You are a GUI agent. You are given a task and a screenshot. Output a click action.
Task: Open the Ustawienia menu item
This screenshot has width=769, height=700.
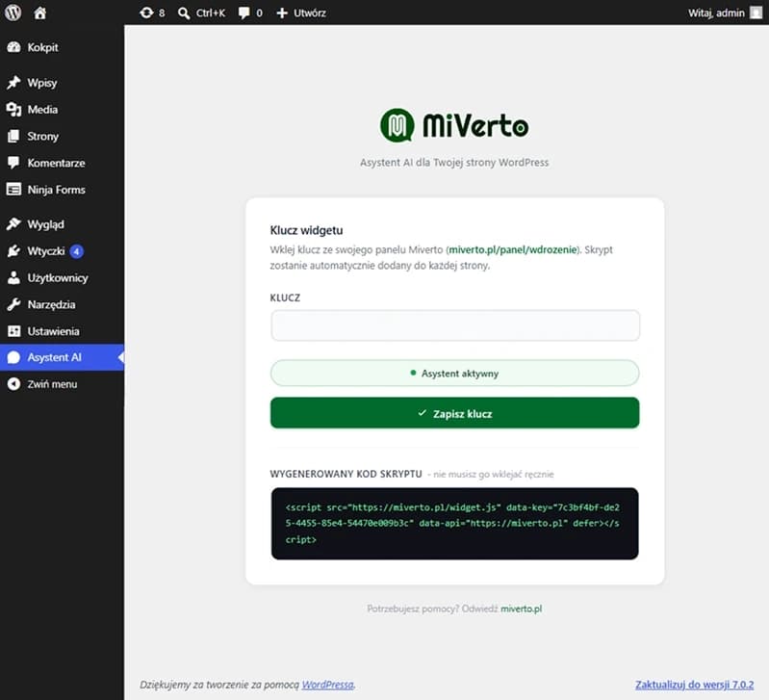click(62, 331)
